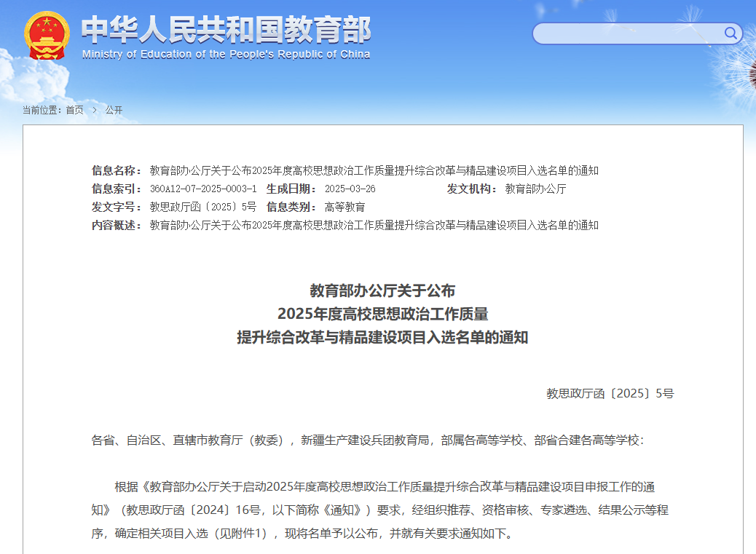
Task: Click the magnifier search icon
Action: [731, 33]
